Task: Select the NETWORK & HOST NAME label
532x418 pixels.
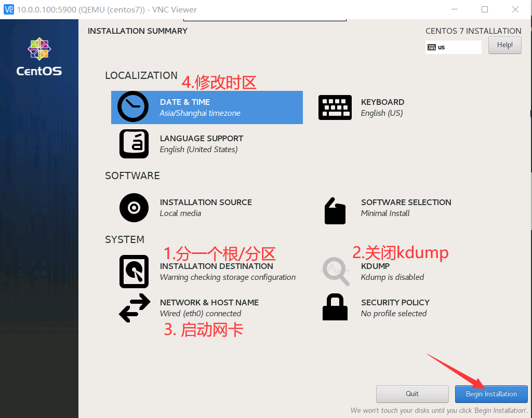Action: pos(209,302)
